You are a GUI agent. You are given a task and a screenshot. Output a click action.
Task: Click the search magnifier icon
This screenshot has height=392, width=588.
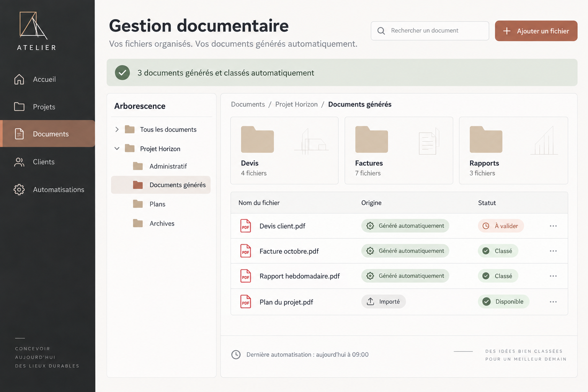[x=381, y=31]
